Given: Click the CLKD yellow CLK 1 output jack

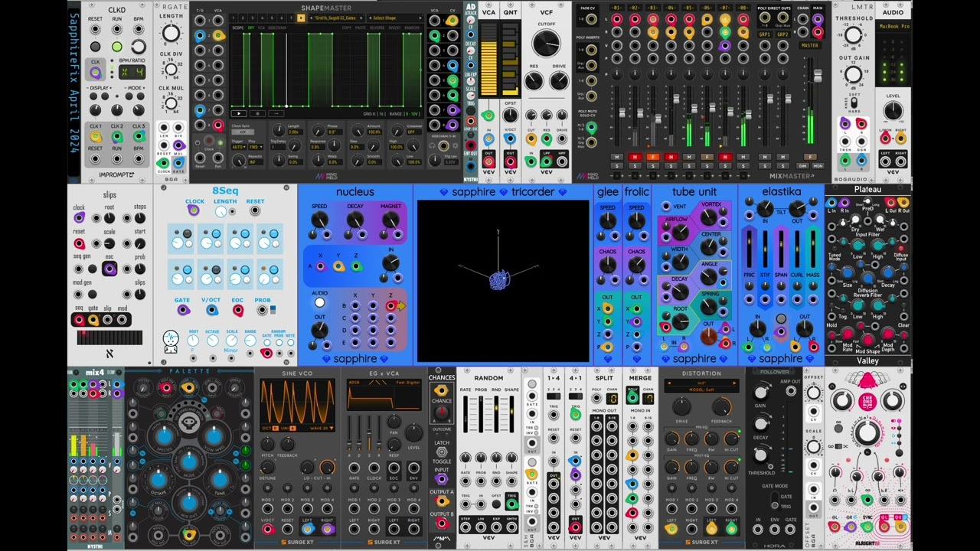Looking at the screenshot, I should (x=95, y=137).
